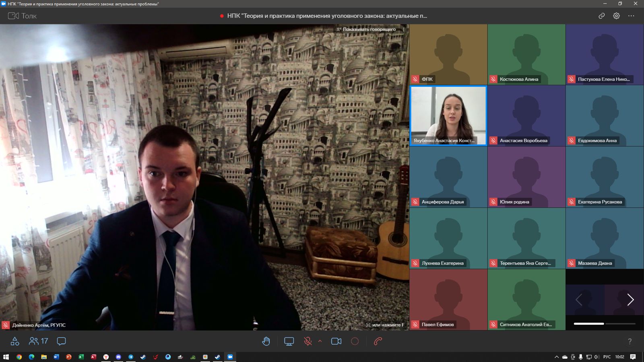
Task: Open participants list showing 17
Action: (39, 341)
